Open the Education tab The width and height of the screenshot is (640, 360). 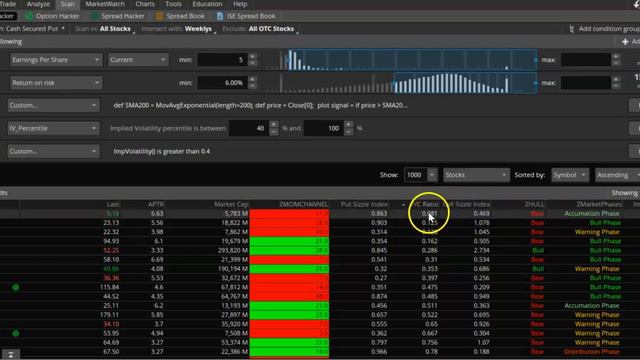[x=207, y=4]
